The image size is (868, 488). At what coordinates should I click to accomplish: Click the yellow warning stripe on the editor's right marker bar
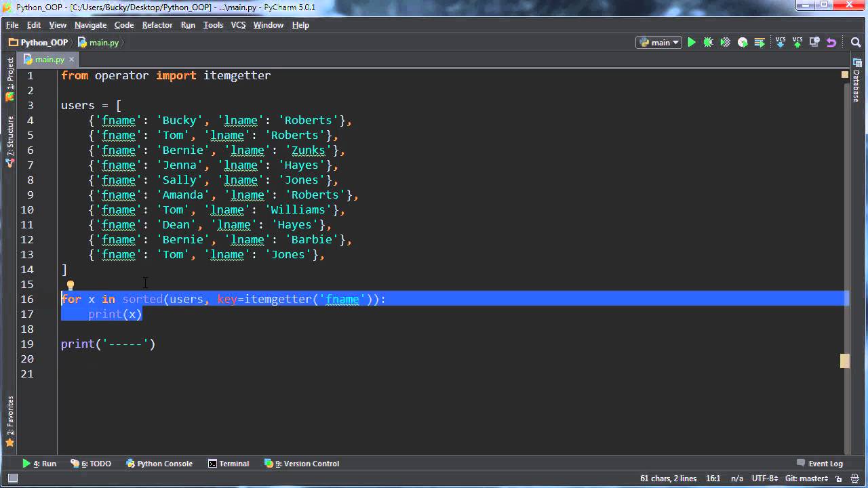coord(845,361)
